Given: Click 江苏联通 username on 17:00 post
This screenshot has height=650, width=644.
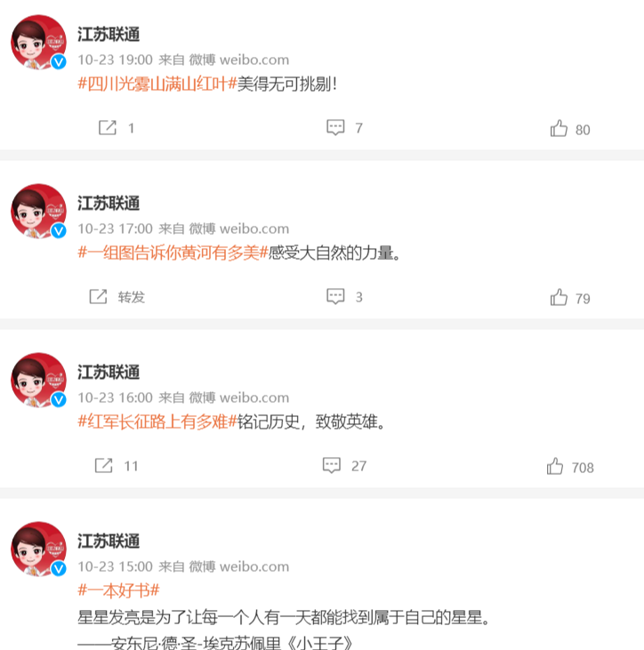Looking at the screenshot, I should click(x=109, y=204).
